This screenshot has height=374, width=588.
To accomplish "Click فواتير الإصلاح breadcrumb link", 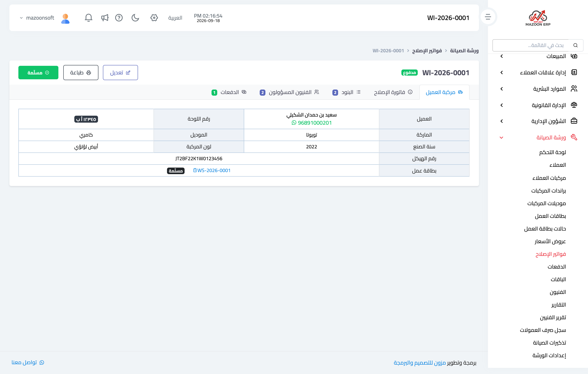I will point(427,51).
